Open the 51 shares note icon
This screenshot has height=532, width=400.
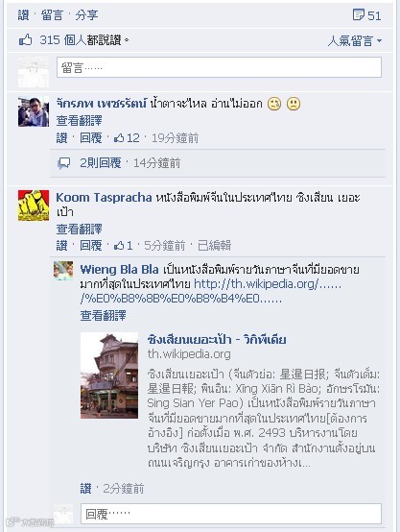pyautogui.click(x=359, y=14)
